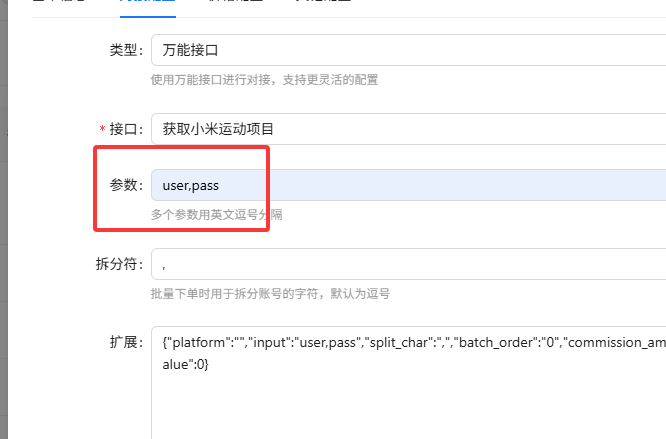Click the 接口 field label
The height and width of the screenshot is (439, 666).
click(x=125, y=129)
